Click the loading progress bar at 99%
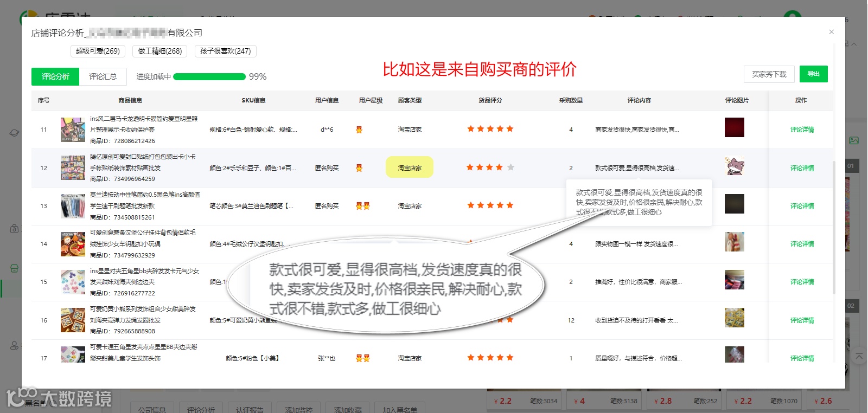 [x=209, y=76]
